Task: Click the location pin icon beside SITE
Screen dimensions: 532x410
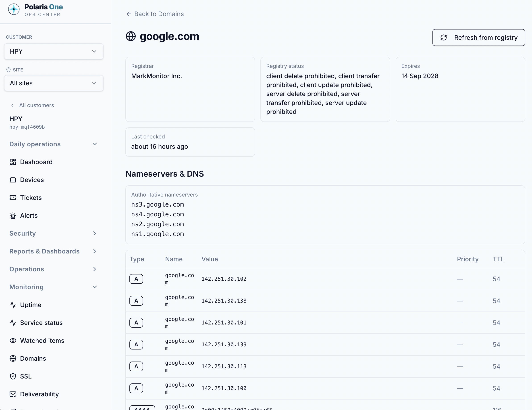Action: [x=8, y=70]
